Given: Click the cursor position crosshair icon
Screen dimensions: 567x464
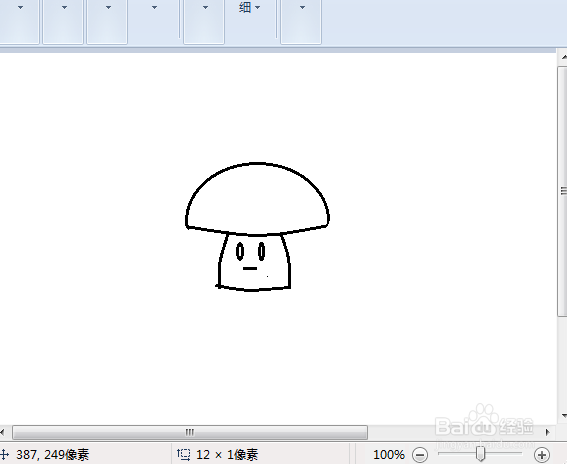Looking at the screenshot, I should 4,454.
